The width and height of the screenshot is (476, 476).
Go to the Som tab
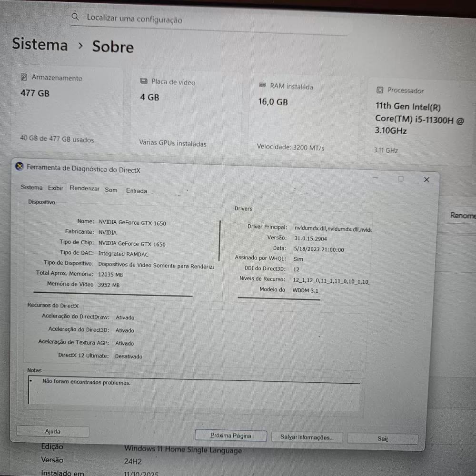coord(111,190)
